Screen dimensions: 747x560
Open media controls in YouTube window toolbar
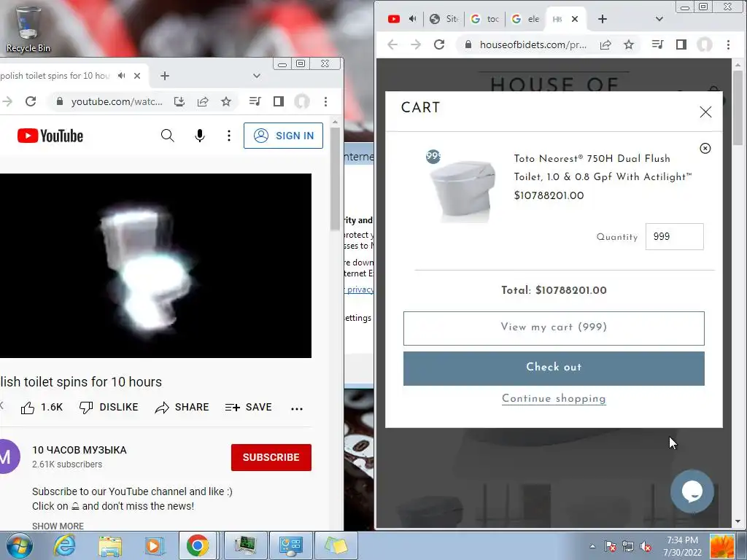[x=255, y=101]
